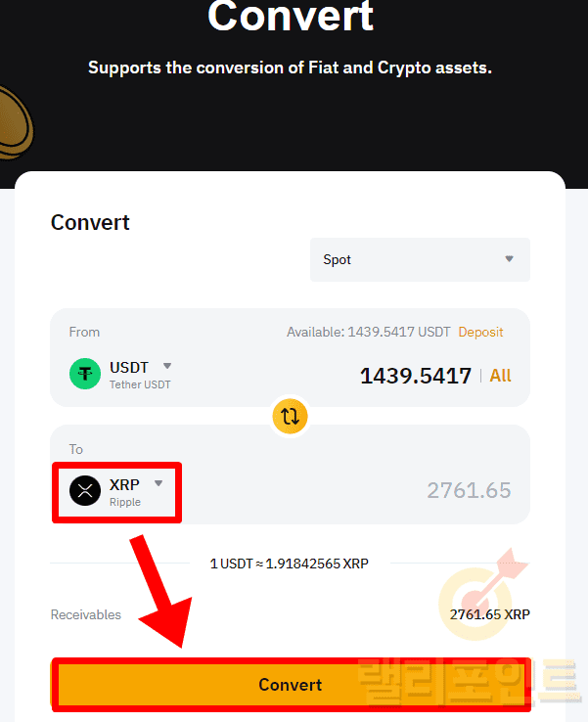Click the Deposit link

[x=480, y=332]
